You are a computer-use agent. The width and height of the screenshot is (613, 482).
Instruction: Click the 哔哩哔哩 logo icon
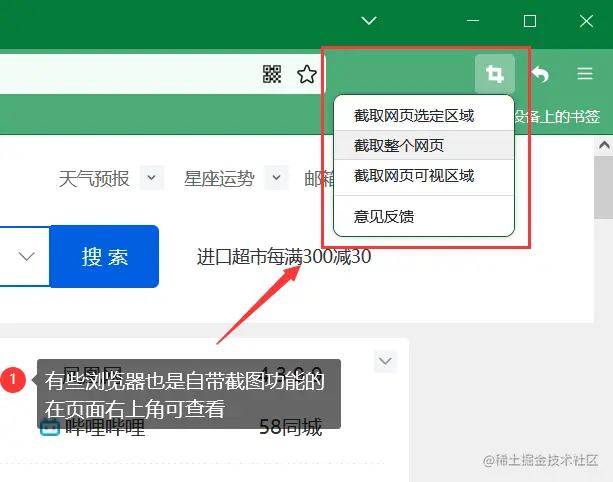coord(50,427)
